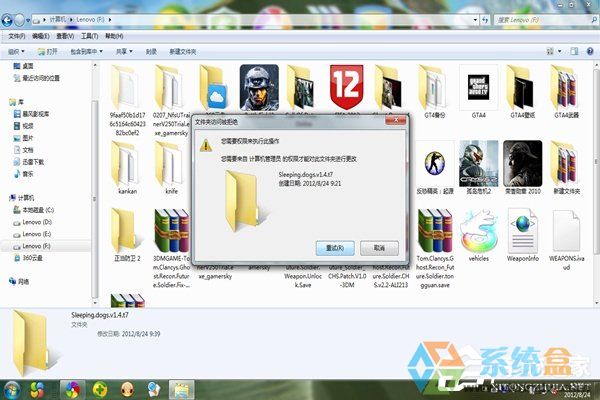Select 计算机 in the navigation pane

click(22, 198)
